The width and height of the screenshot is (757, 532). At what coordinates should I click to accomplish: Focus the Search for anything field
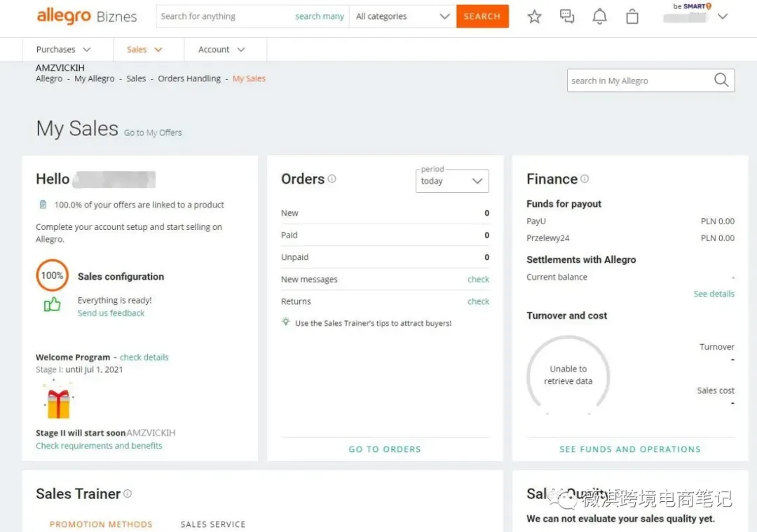pos(224,16)
